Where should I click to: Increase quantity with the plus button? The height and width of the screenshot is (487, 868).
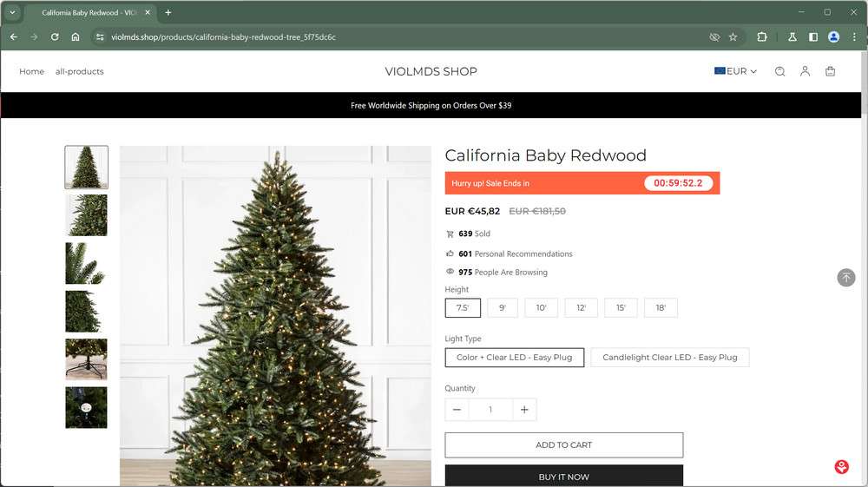pos(524,410)
